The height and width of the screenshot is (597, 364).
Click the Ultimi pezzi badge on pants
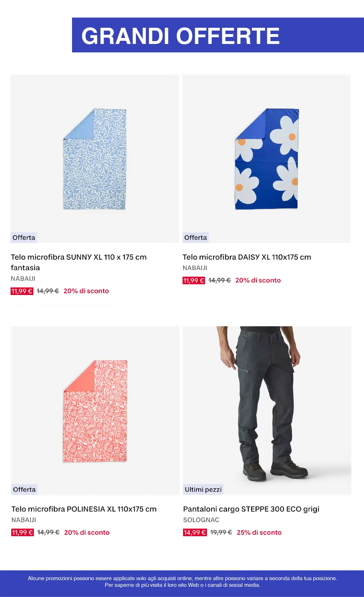(x=203, y=489)
